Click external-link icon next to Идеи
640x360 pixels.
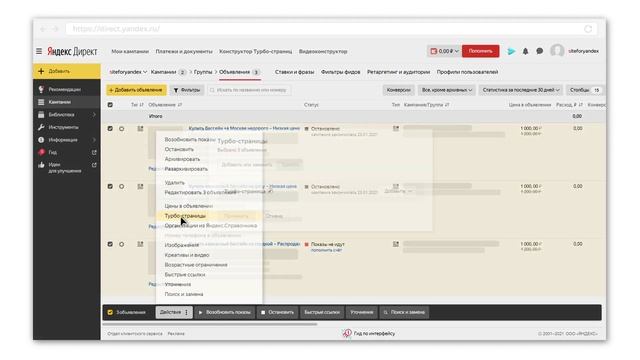click(x=94, y=165)
